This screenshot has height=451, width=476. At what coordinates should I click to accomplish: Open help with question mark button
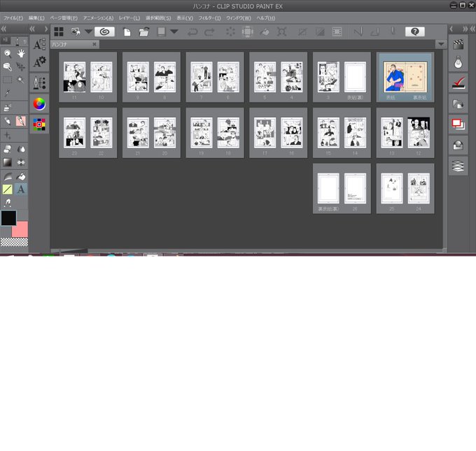(414, 31)
